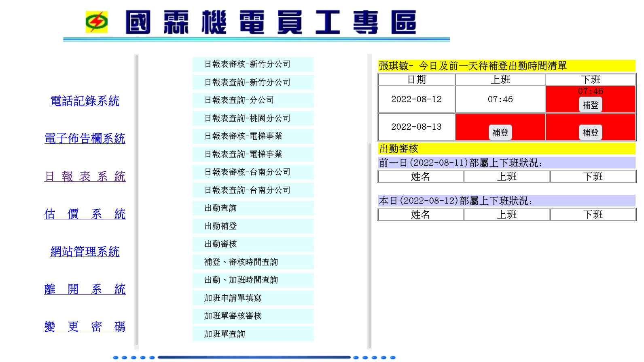The width and height of the screenshot is (644, 362).
Task: Select 日報表查詢-新竹分公司 menu item
Action: 253,82
